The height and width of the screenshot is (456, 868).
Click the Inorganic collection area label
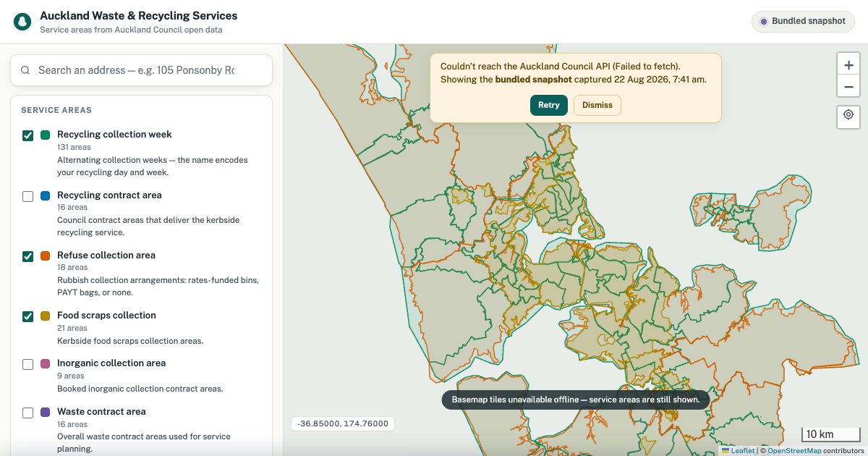tap(111, 363)
